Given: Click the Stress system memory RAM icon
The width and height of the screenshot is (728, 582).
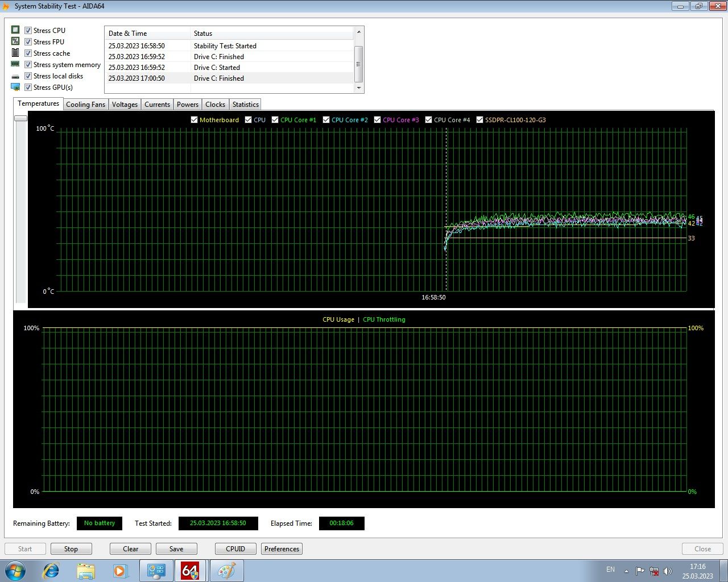Looking at the screenshot, I should [15, 64].
